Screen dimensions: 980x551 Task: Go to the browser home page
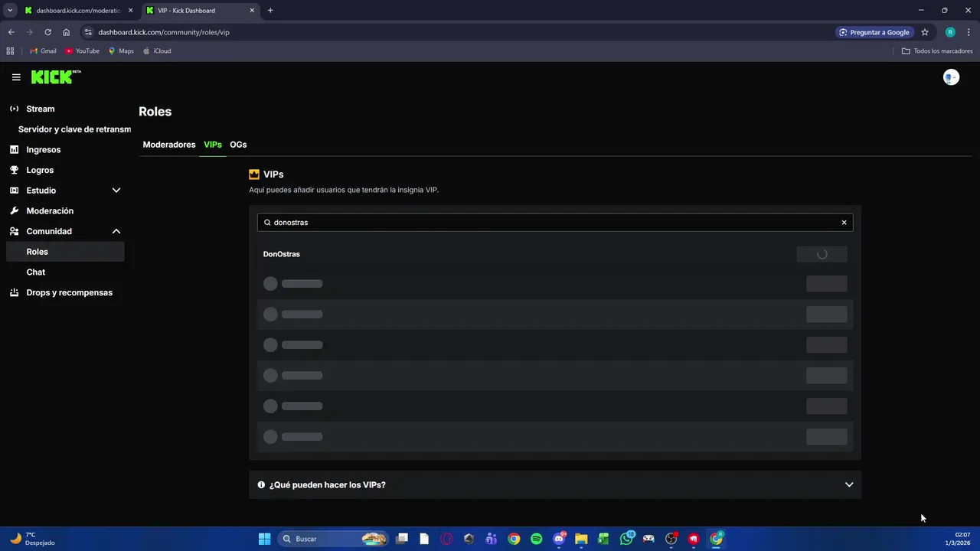(x=66, y=32)
